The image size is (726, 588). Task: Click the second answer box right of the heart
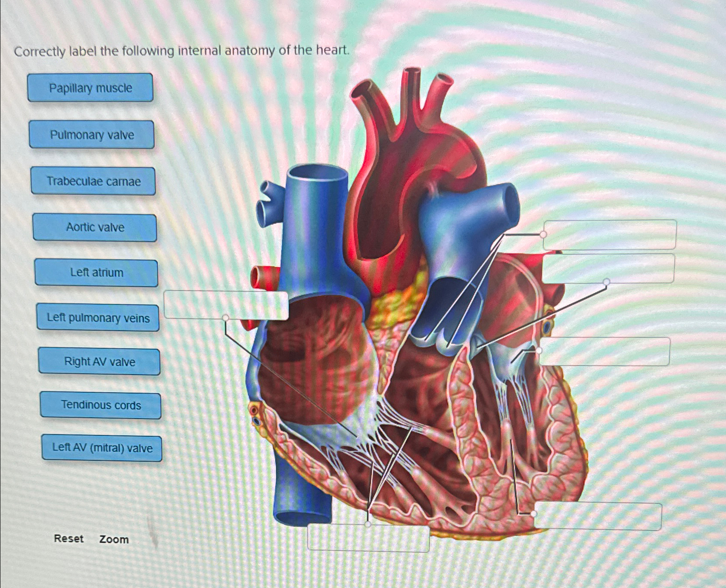pyautogui.click(x=608, y=269)
